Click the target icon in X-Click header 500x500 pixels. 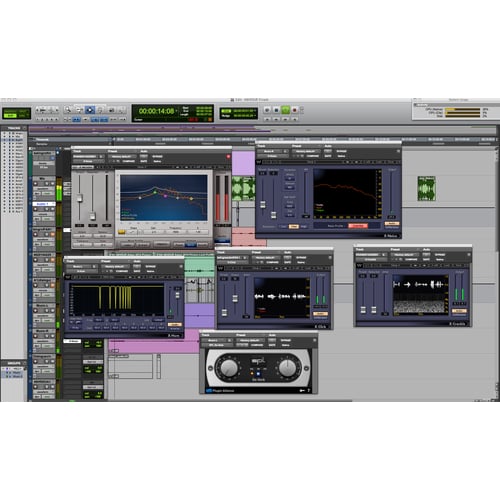(x=330, y=257)
